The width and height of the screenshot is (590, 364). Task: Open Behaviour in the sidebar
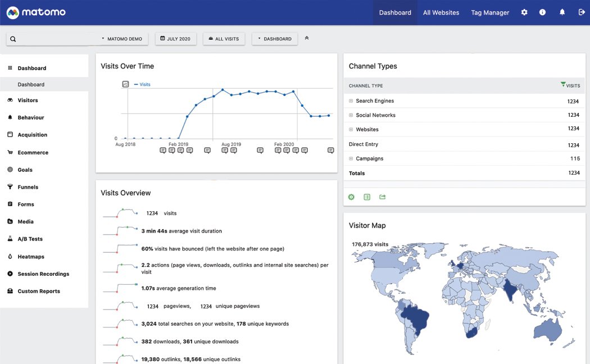tap(31, 118)
